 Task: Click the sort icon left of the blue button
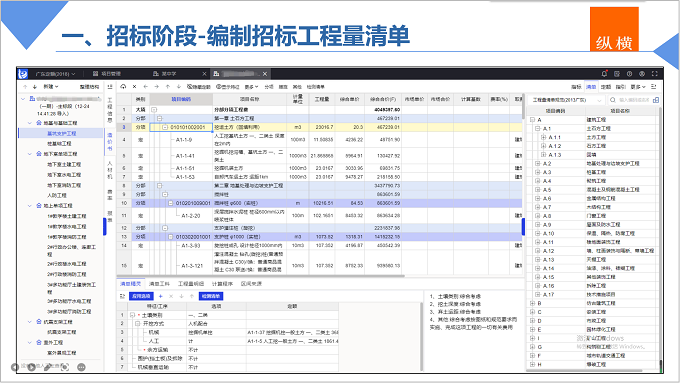point(122,296)
